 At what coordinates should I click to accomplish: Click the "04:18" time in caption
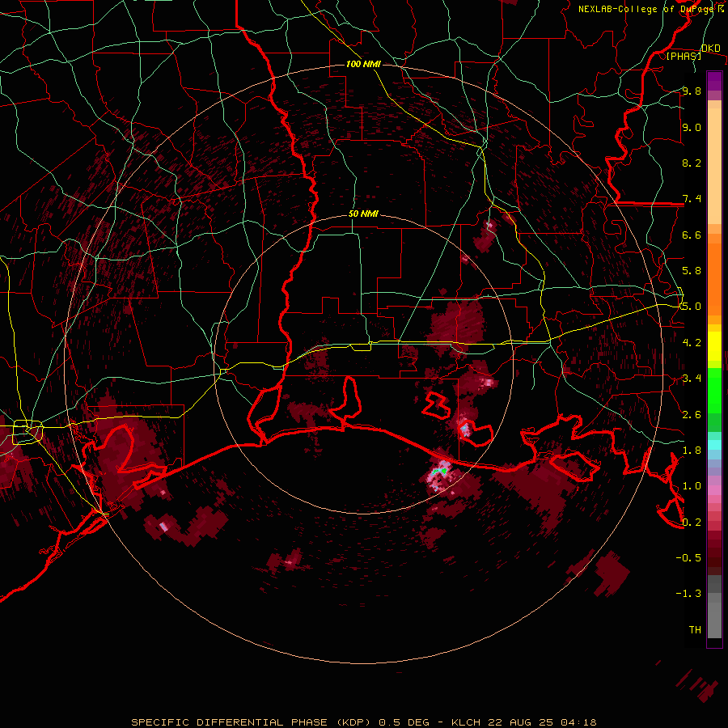tap(578, 722)
